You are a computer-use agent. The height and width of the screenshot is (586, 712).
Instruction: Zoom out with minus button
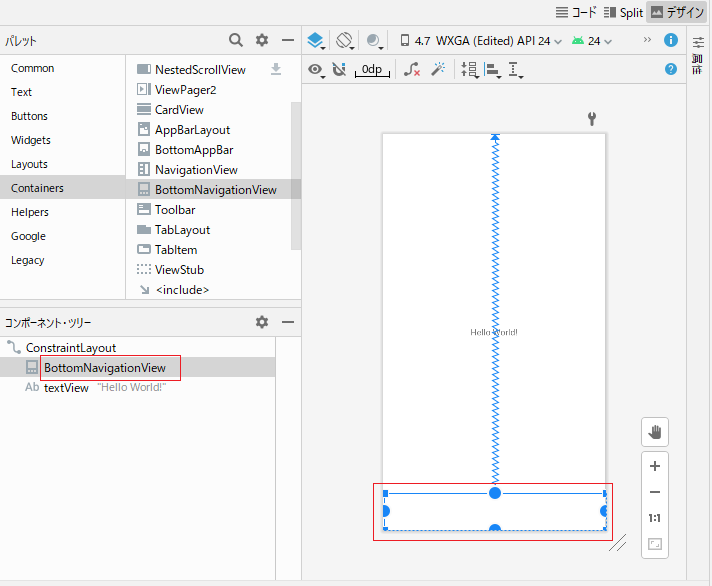pos(655,492)
